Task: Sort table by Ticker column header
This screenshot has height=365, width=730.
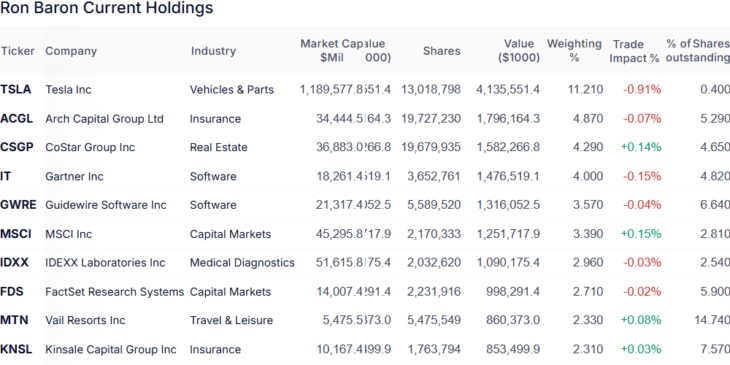Action: (17, 51)
